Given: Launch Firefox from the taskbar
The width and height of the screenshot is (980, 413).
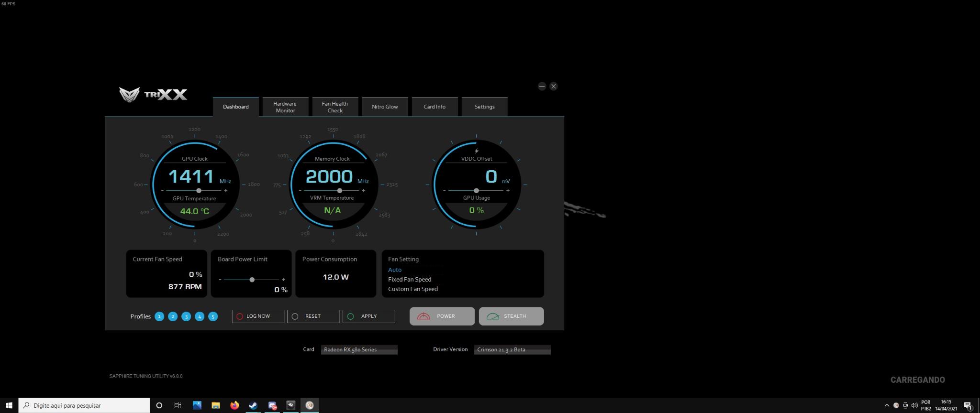Looking at the screenshot, I should (x=234, y=405).
